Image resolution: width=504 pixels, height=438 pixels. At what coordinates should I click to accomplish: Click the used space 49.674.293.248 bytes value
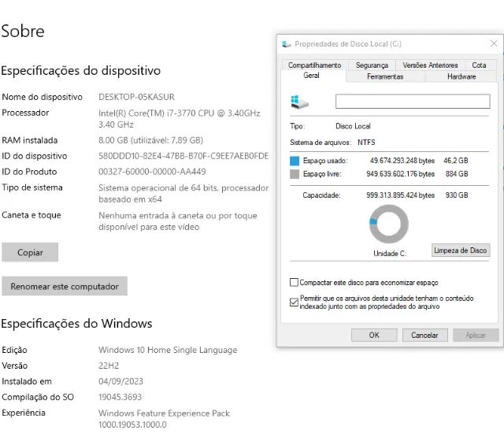(x=402, y=161)
